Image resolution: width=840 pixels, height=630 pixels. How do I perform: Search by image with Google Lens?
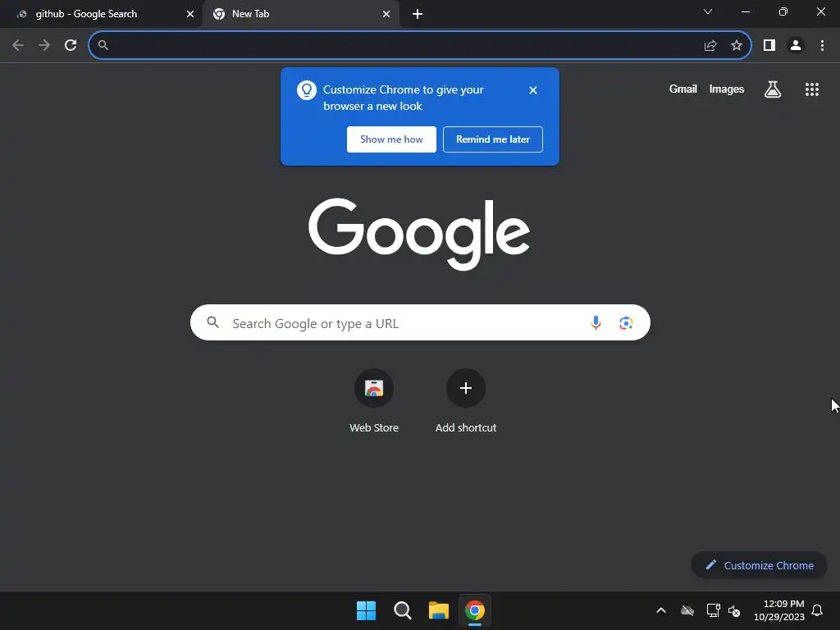coord(626,322)
